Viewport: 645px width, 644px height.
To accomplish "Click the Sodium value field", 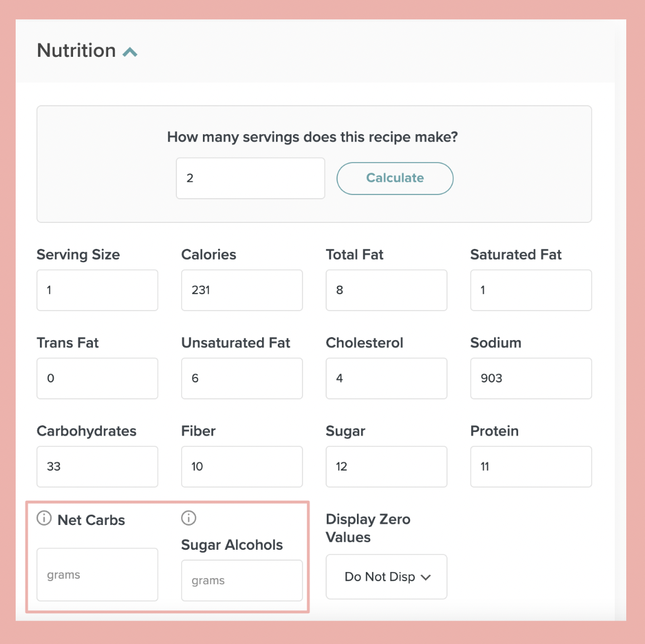I will point(531,378).
